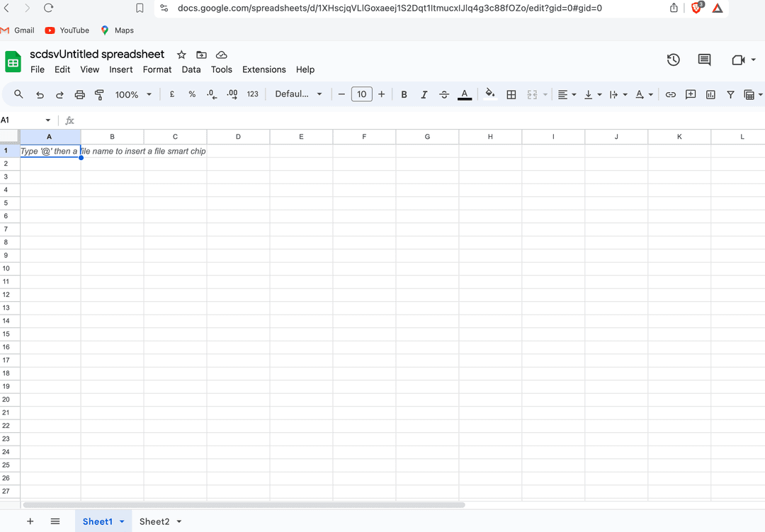Toggle italic formatting

424,94
